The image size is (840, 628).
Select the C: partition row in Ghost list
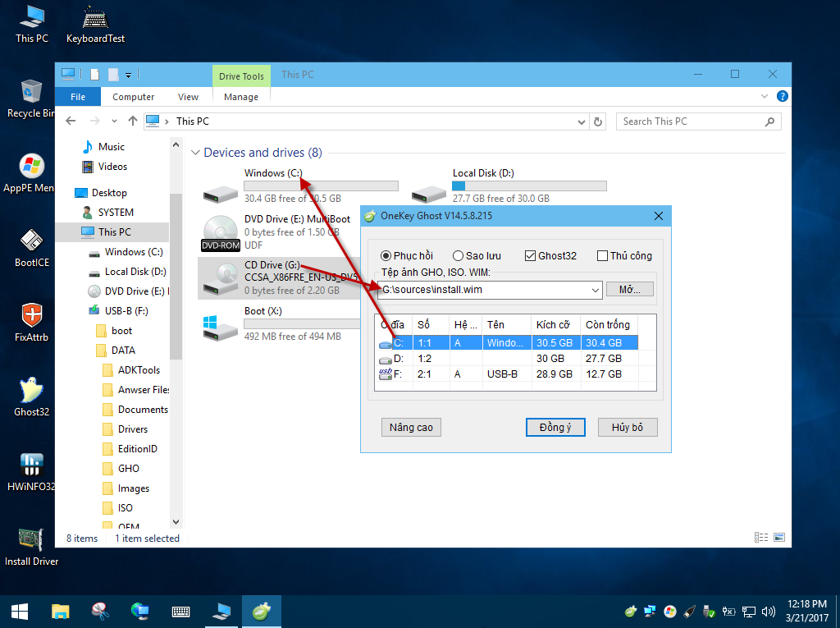click(x=509, y=342)
